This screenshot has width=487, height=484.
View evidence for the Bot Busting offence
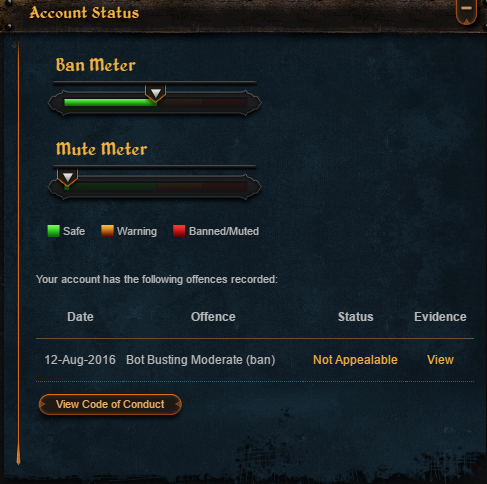tap(440, 360)
